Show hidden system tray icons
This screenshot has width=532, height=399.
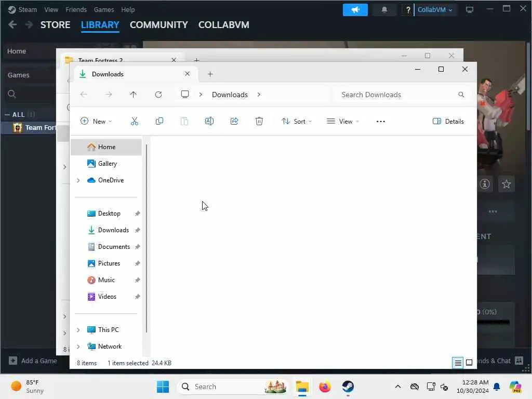click(398, 387)
